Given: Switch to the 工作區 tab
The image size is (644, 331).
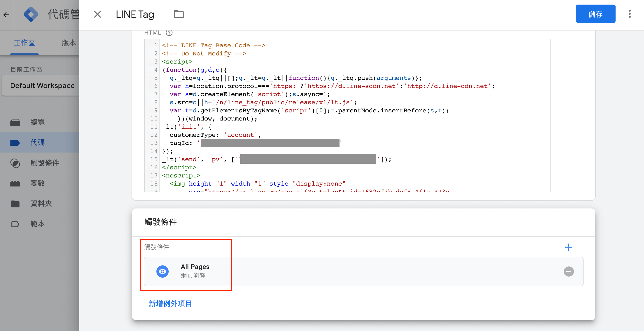Looking at the screenshot, I should (24, 43).
